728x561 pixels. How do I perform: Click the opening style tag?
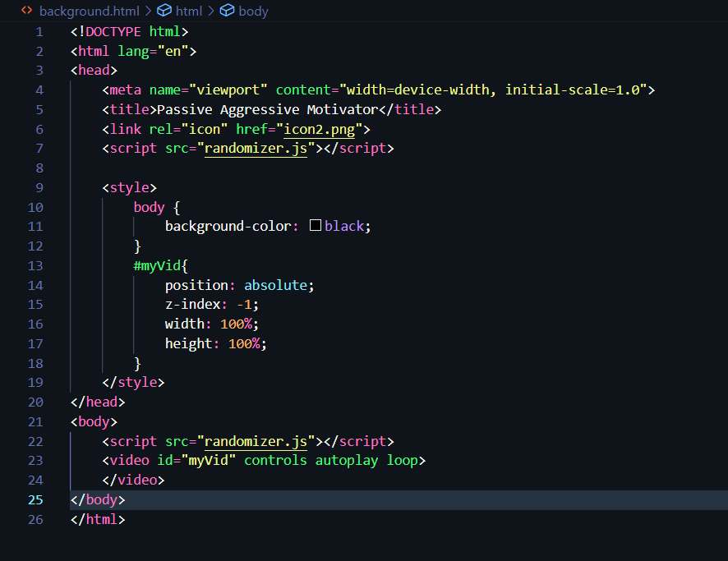(x=130, y=187)
